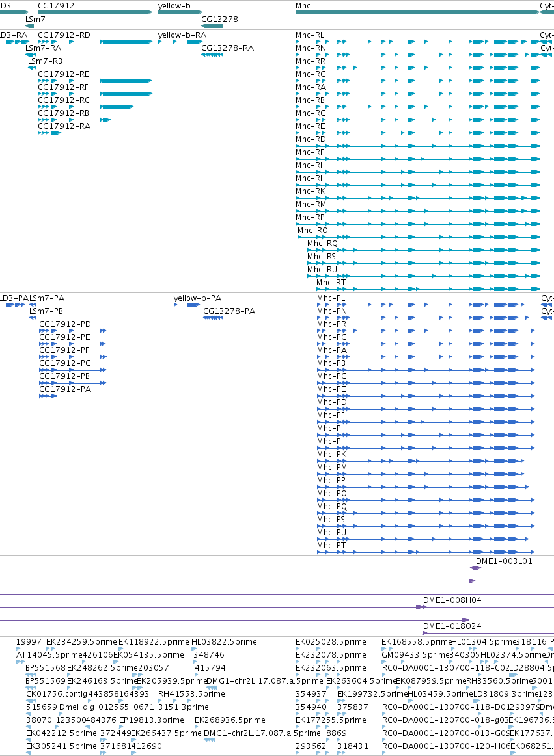
Task: Click the yellow-b-RA transcript
Action: 182,35
